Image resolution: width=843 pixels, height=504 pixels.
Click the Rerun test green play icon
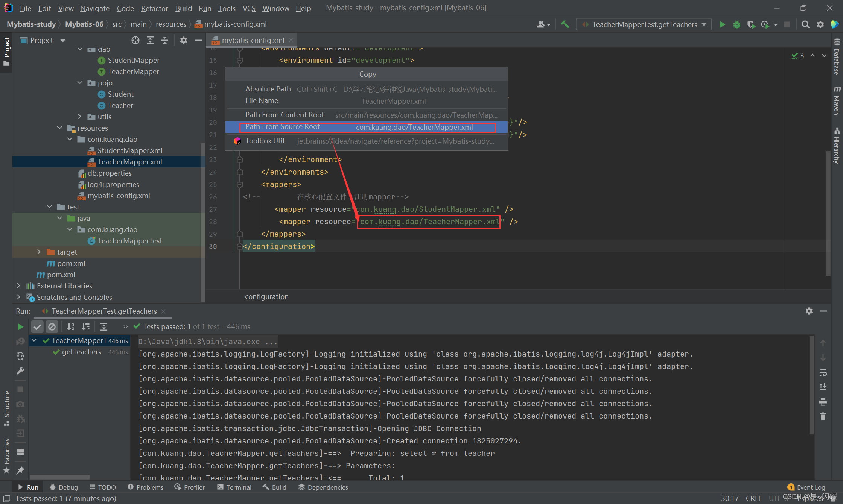20,327
